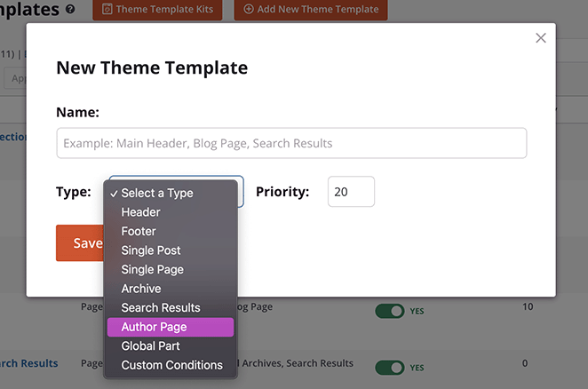Pick Single Post template type
Viewport: 588px width, 389px height.
point(151,250)
